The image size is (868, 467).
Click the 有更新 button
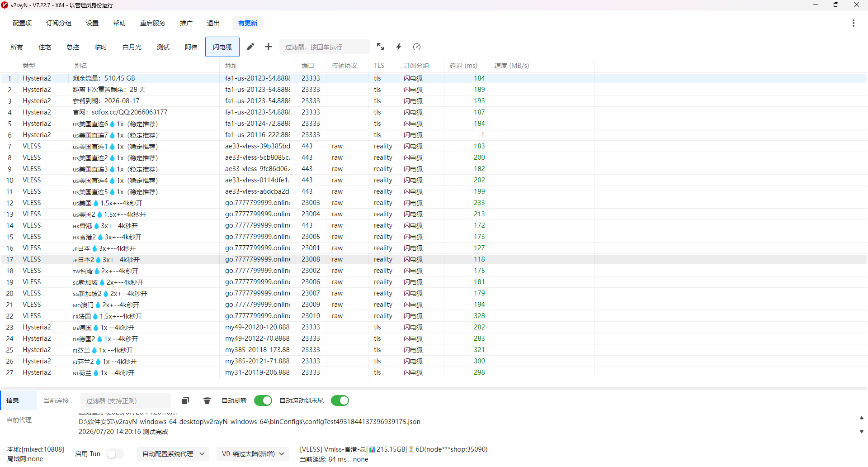click(x=248, y=23)
